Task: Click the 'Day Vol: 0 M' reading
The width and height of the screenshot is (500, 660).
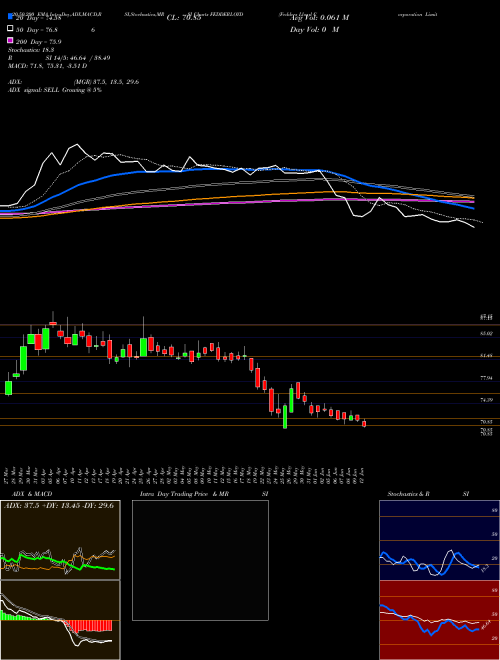Action: (314, 30)
